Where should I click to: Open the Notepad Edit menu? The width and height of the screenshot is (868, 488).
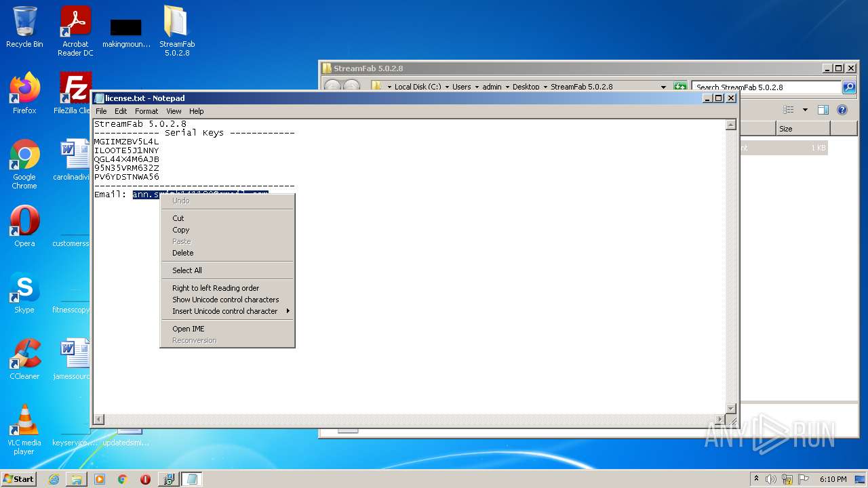(121, 111)
